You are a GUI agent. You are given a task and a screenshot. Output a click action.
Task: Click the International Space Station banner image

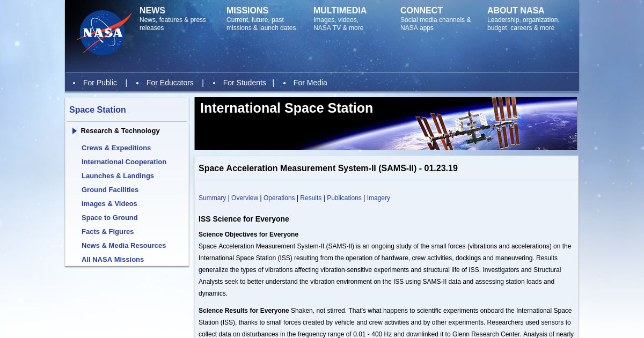[386, 123]
